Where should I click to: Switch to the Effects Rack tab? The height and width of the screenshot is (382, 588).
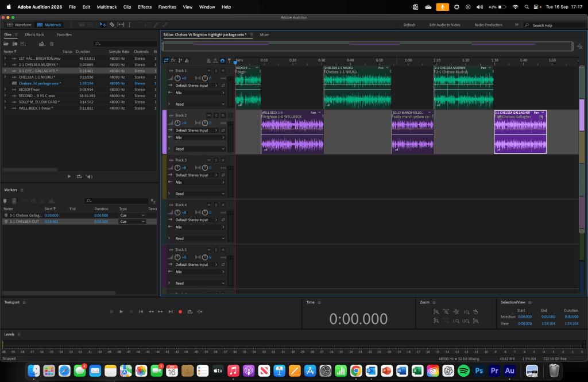coord(34,34)
